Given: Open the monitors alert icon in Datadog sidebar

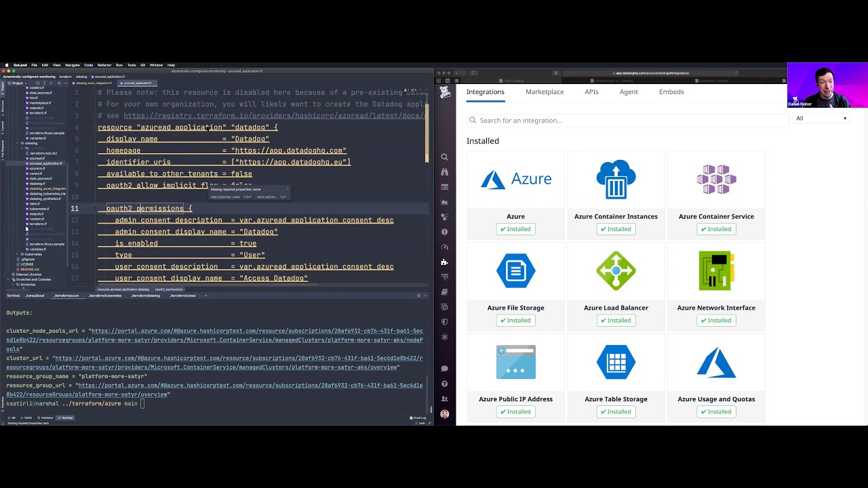Looking at the screenshot, I should tap(444, 232).
